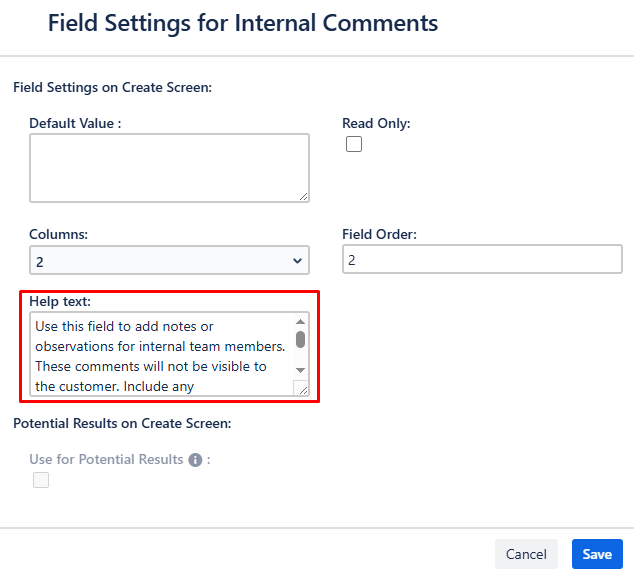
Task: Click the info icon beside Potential Results
Action: pos(195,460)
